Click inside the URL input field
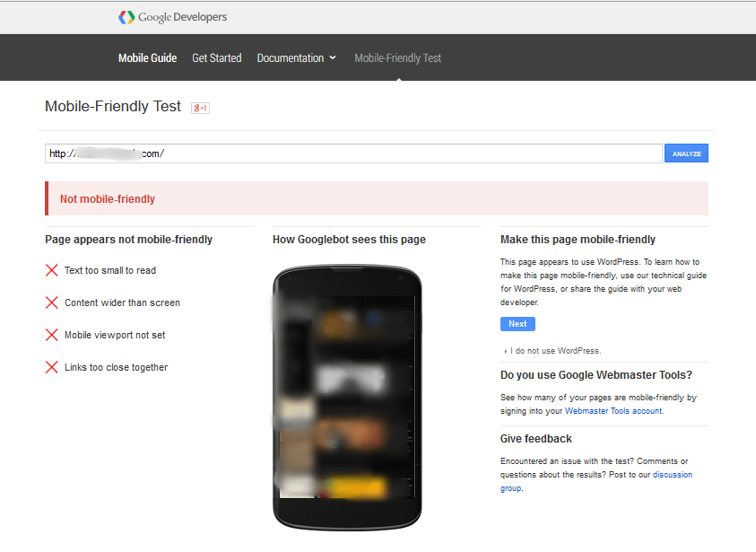This screenshot has width=756, height=552. [353, 153]
